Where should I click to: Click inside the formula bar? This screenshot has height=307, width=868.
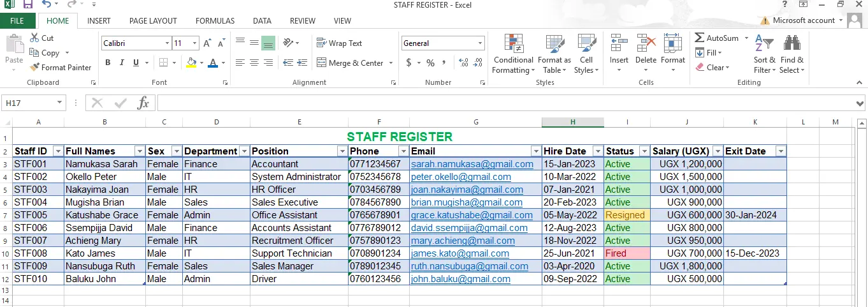pos(507,103)
